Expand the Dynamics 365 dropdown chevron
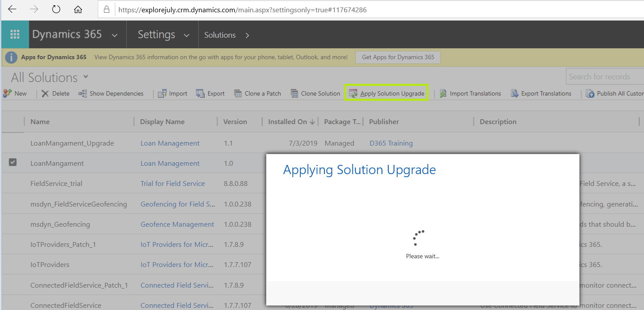 coord(114,36)
